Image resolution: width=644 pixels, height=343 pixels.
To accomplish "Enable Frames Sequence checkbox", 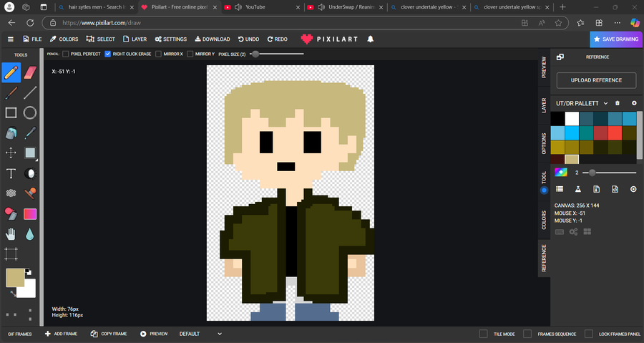I will (527, 334).
